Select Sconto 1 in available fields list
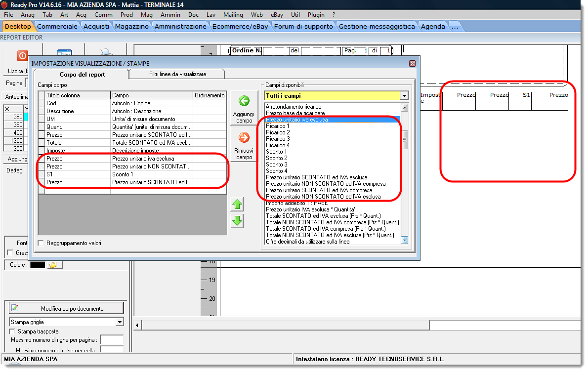 coord(276,152)
